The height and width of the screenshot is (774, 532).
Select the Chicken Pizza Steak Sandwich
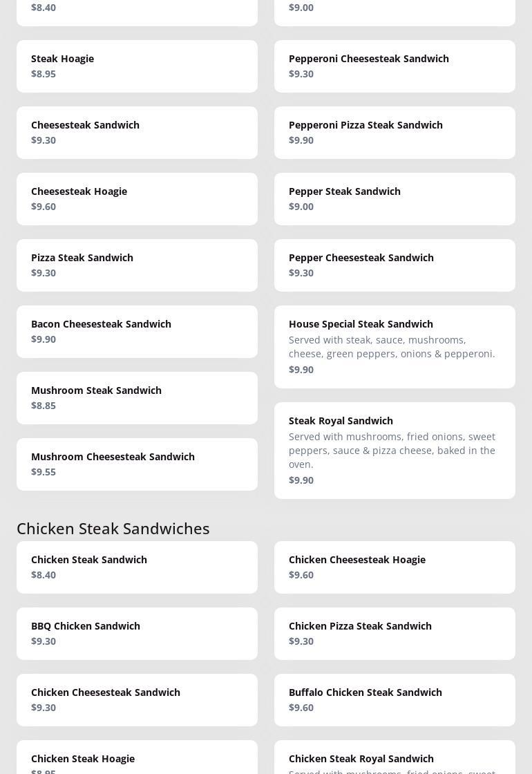[395, 634]
